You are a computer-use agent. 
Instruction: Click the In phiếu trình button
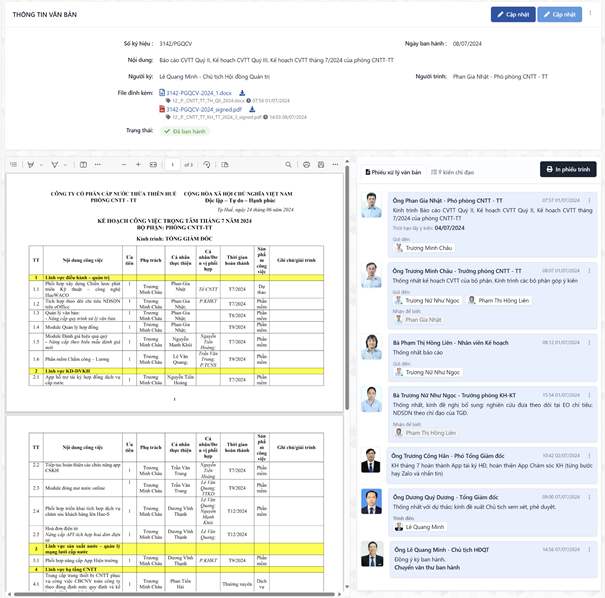[568, 170]
